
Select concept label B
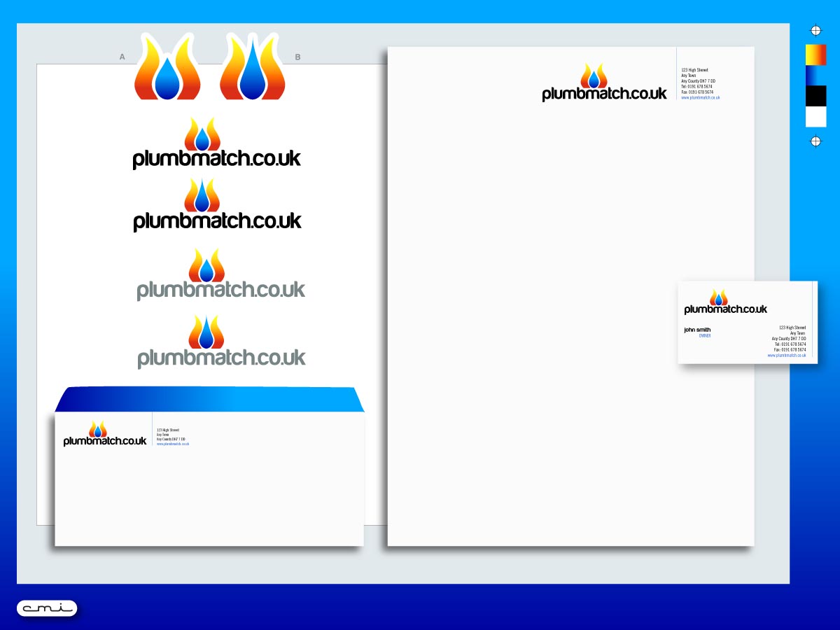point(299,56)
